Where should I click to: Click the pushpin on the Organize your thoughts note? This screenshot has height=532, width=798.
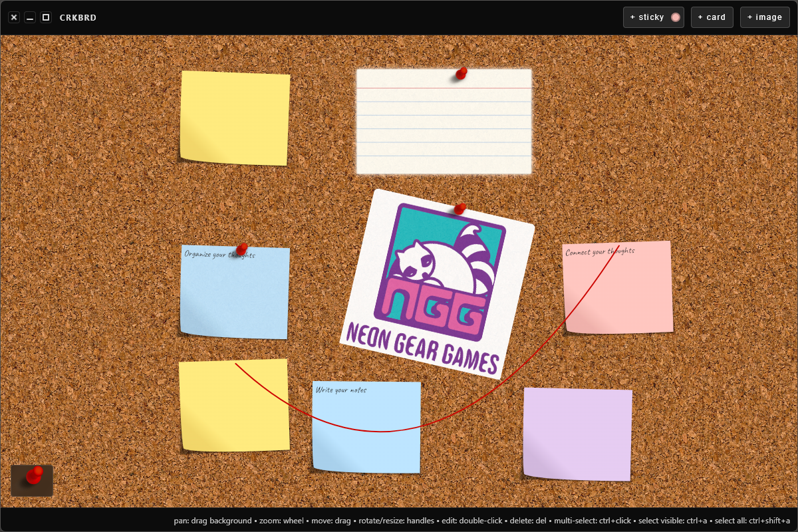pyautogui.click(x=242, y=249)
